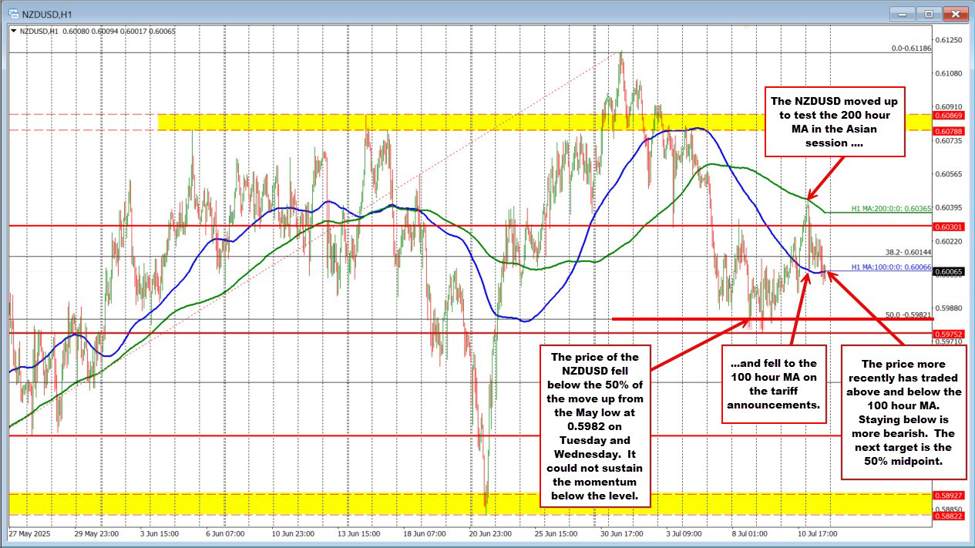Close the NZDUSD,H1 chart window

pyautogui.click(x=956, y=15)
